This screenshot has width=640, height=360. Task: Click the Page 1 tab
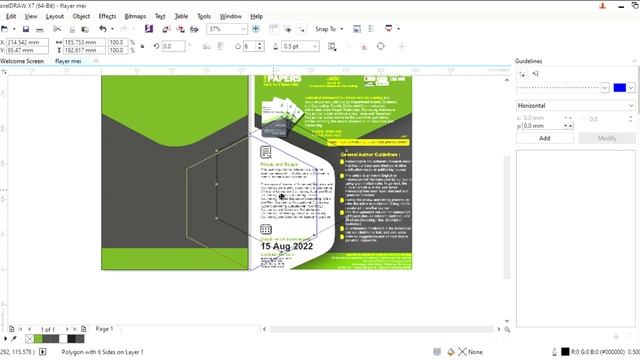tap(104, 329)
